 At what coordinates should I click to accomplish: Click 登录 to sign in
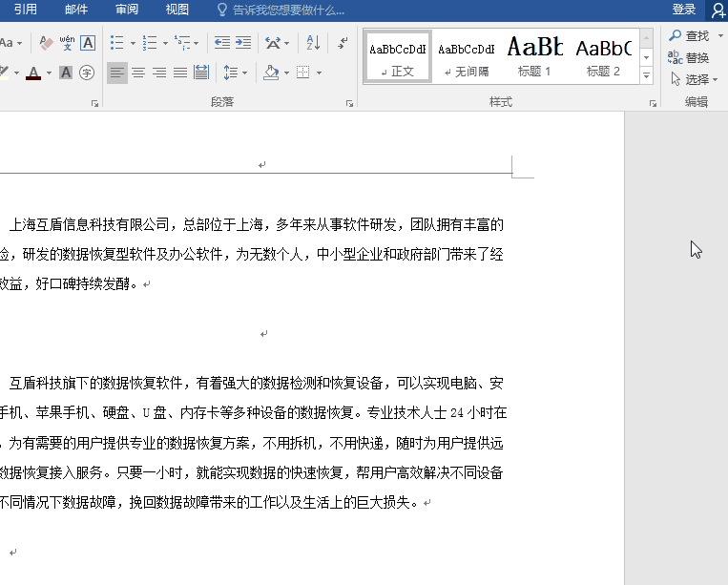tap(683, 10)
